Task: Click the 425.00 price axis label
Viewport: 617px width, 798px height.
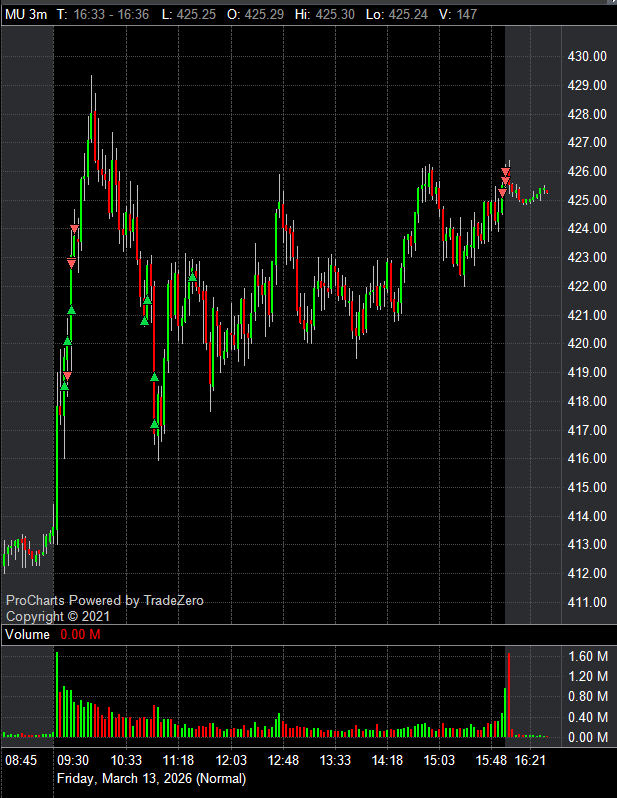Action: pos(587,200)
